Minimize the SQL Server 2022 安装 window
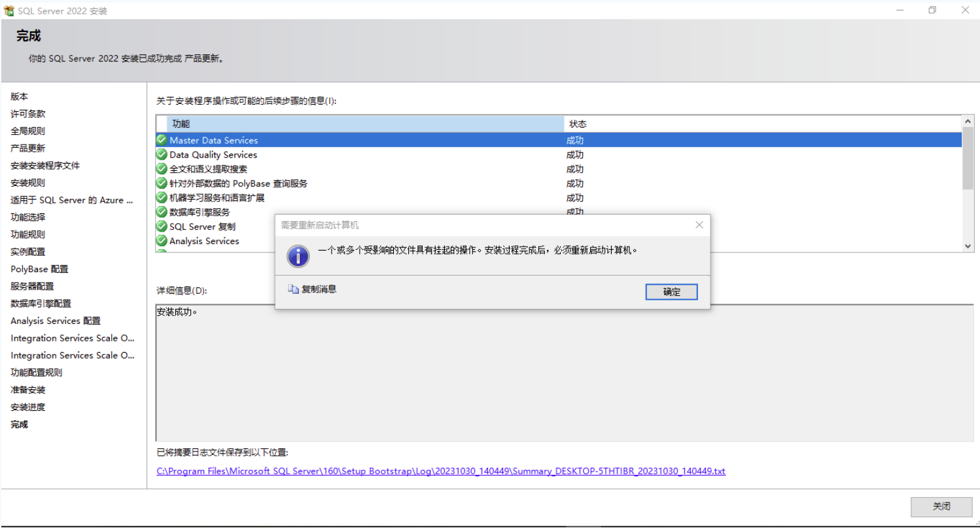Image resolution: width=980 pixels, height=528 pixels. coord(900,10)
